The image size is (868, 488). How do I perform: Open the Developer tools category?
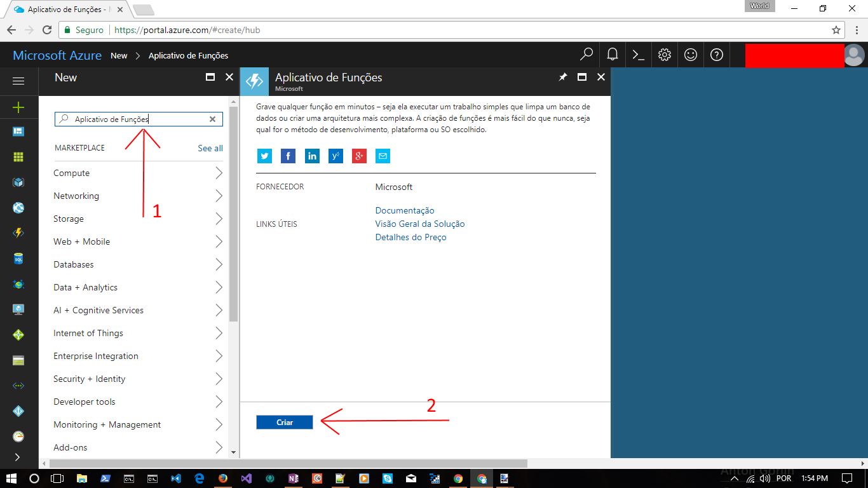tap(138, 402)
